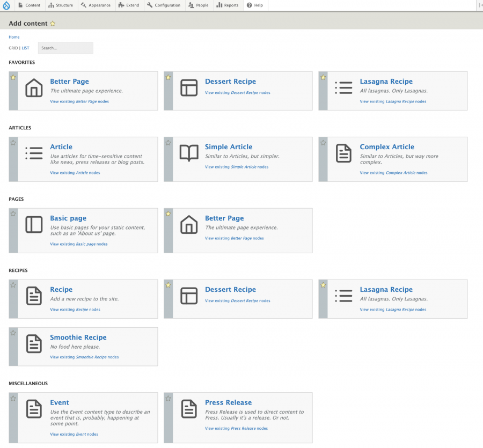
Task: View existing Recipe nodes
Action: tap(75, 310)
